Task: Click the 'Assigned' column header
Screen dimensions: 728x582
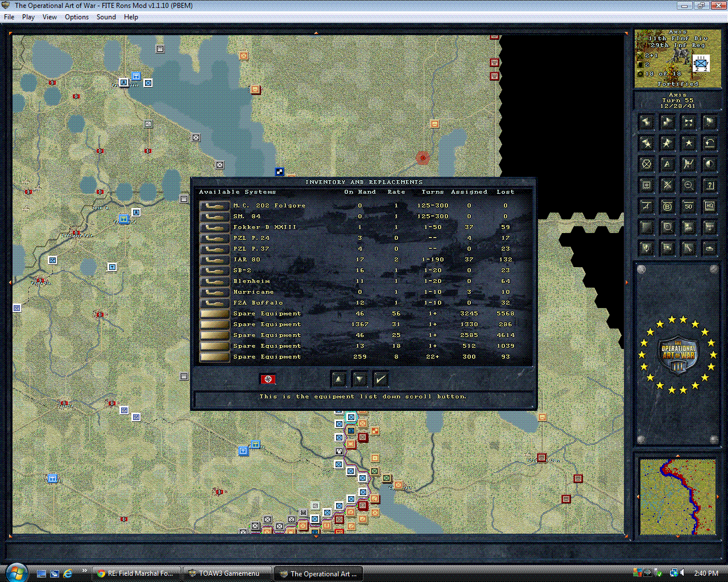Action: 469,192
